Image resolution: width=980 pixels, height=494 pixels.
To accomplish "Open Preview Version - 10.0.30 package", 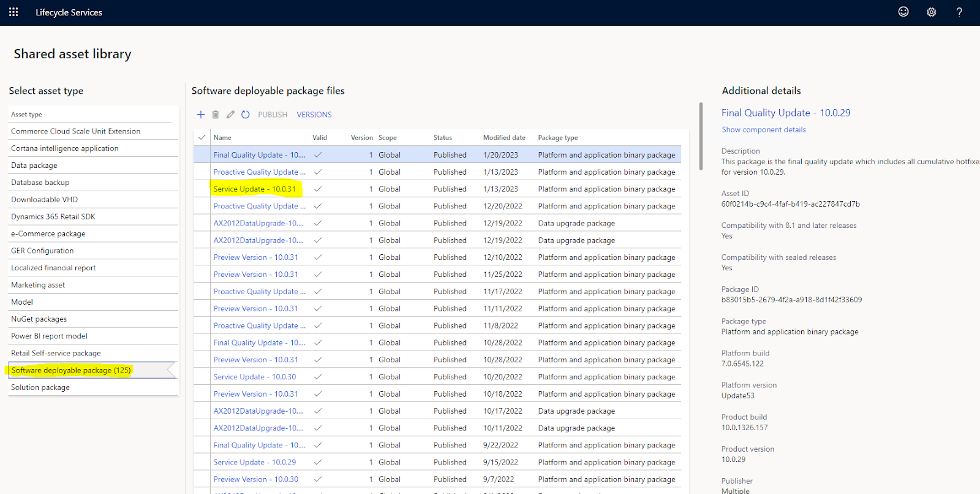I will pos(256,479).
